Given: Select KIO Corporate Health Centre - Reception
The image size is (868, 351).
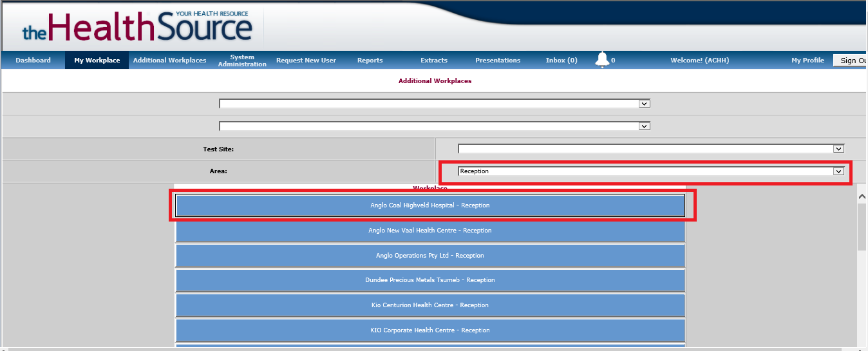Looking at the screenshot, I should coord(430,330).
